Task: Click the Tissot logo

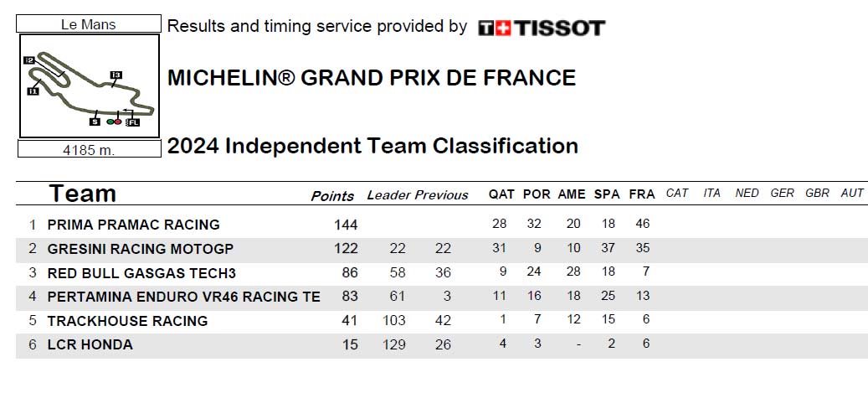Action: [542, 28]
